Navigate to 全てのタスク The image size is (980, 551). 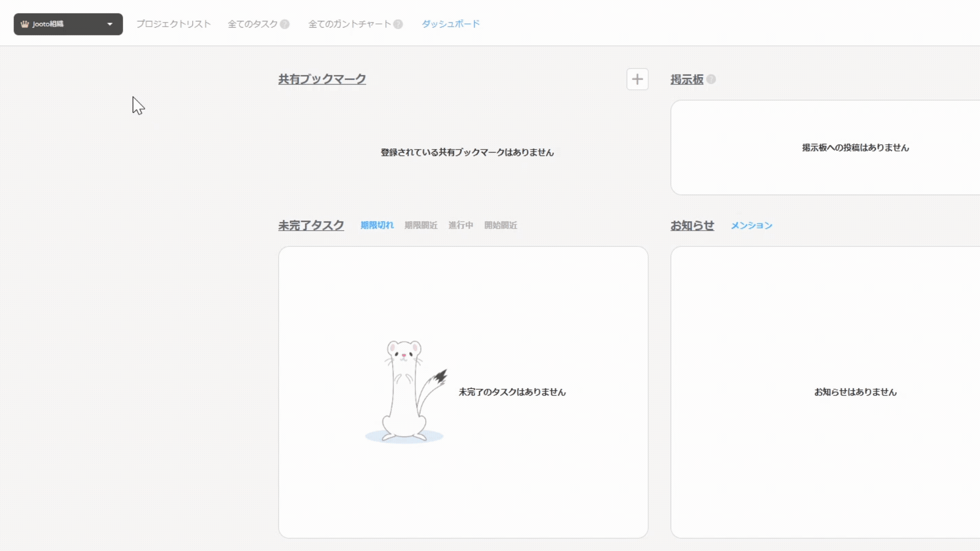click(x=253, y=23)
